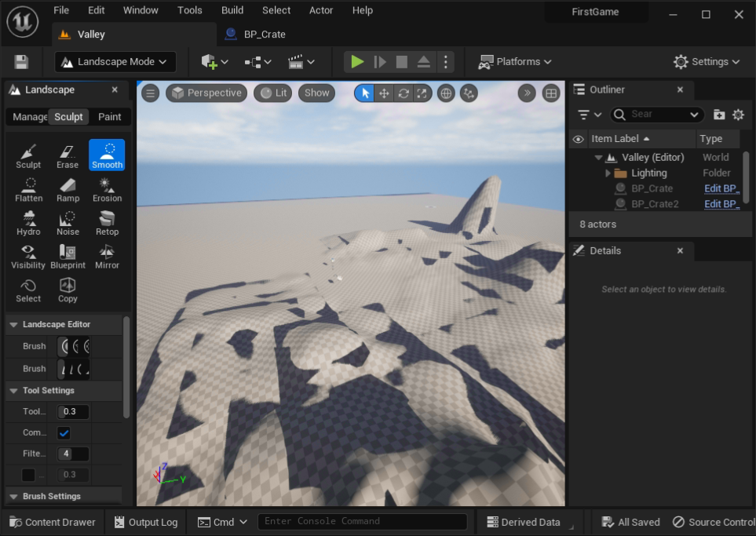Open Outliner settings gear
The image size is (756, 536).
pos(738,115)
